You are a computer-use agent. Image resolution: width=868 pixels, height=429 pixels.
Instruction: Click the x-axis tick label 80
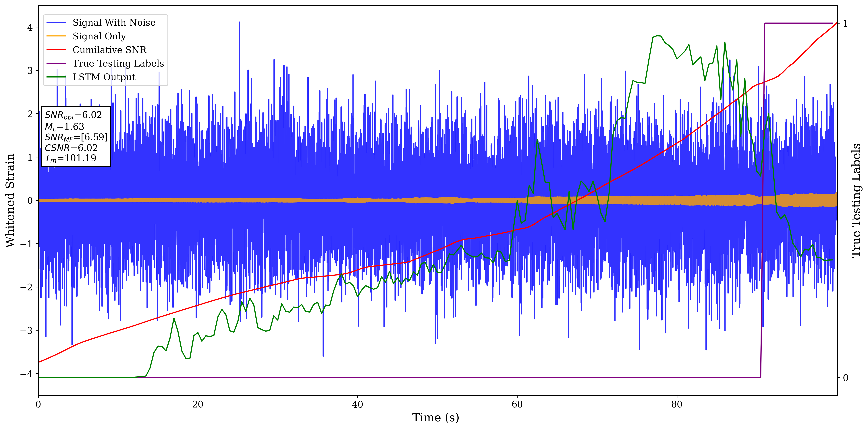677,404
